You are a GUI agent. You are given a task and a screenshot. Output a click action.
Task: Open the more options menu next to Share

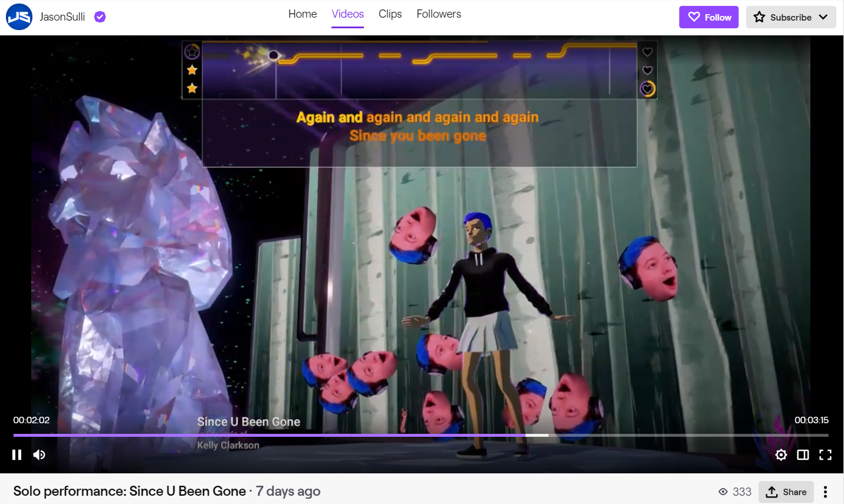(825, 492)
